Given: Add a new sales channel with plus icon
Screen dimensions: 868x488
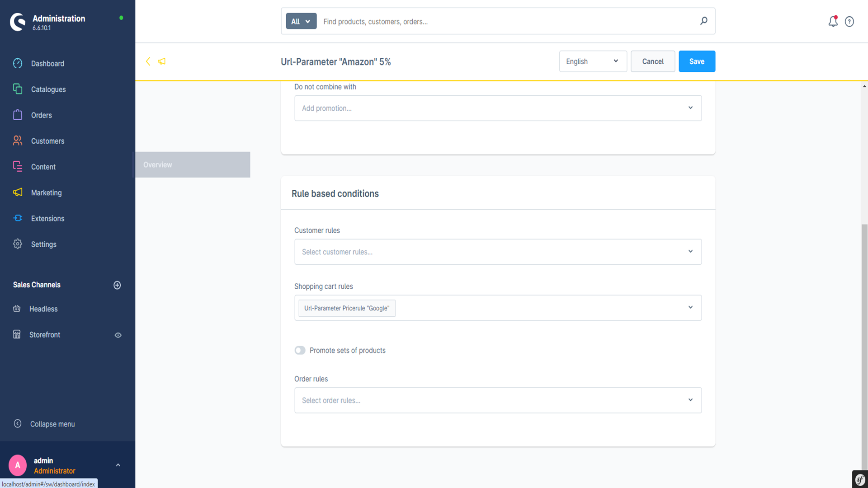Looking at the screenshot, I should point(117,285).
